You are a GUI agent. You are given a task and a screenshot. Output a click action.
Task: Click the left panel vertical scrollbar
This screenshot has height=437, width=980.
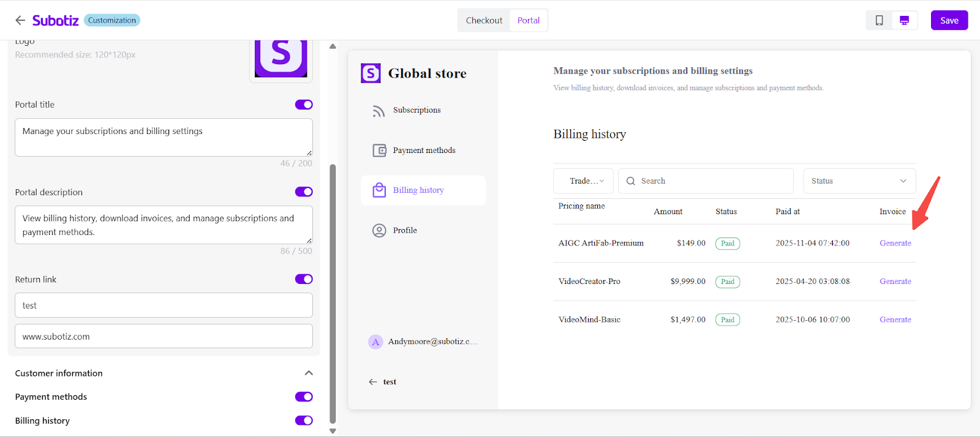pyautogui.click(x=333, y=294)
